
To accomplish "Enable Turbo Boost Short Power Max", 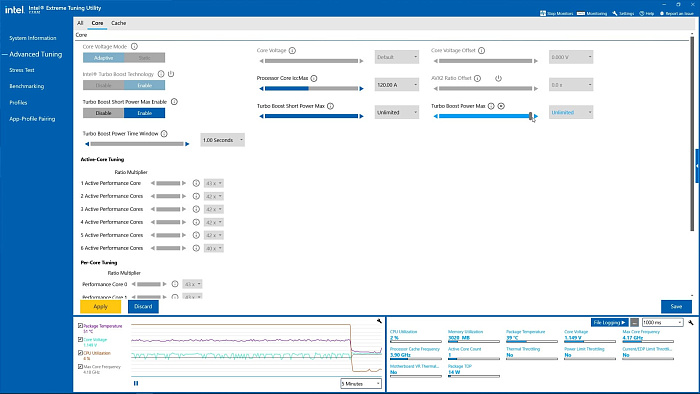I will 145,113.
